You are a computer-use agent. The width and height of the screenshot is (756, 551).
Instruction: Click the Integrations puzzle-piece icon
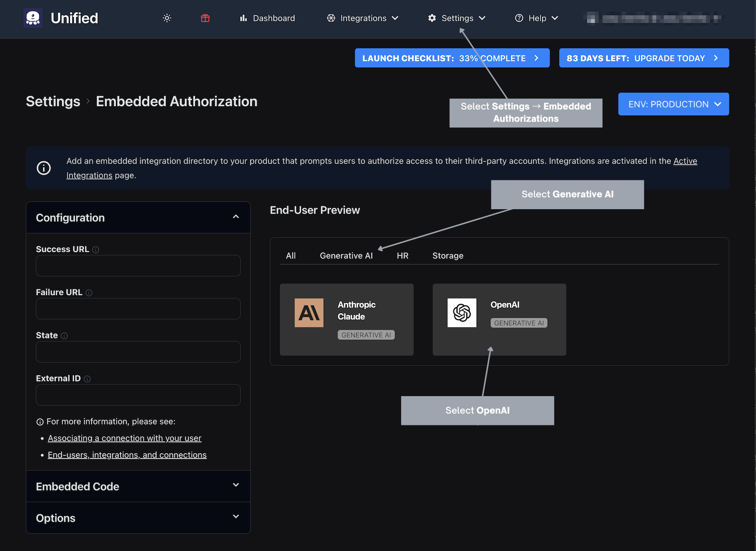coord(331,18)
